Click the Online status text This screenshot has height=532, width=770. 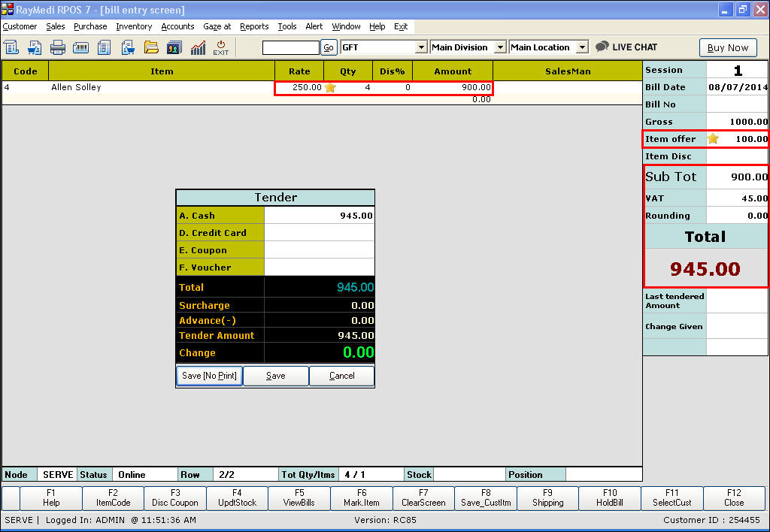[x=132, y=475]
